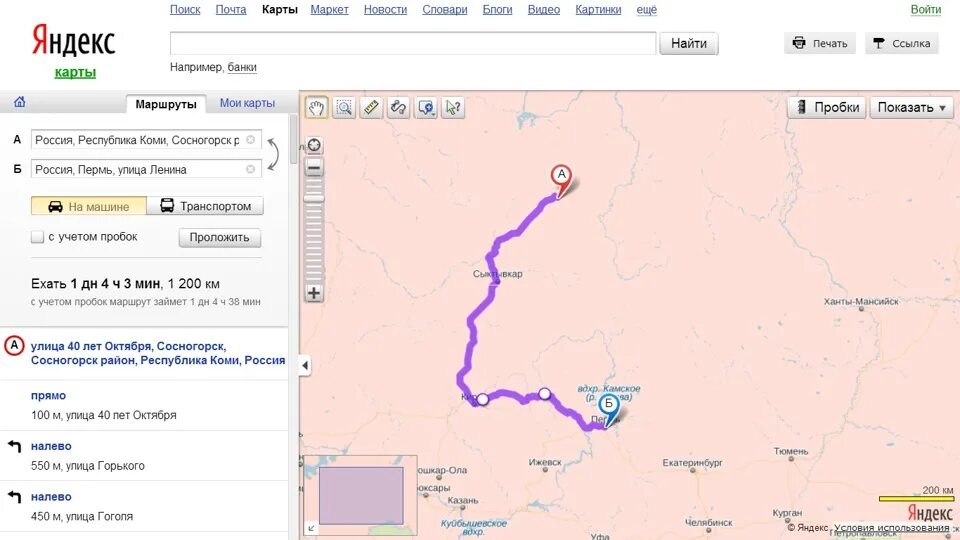
Task: Open the Показать dropdown
Action: point(912,108)
